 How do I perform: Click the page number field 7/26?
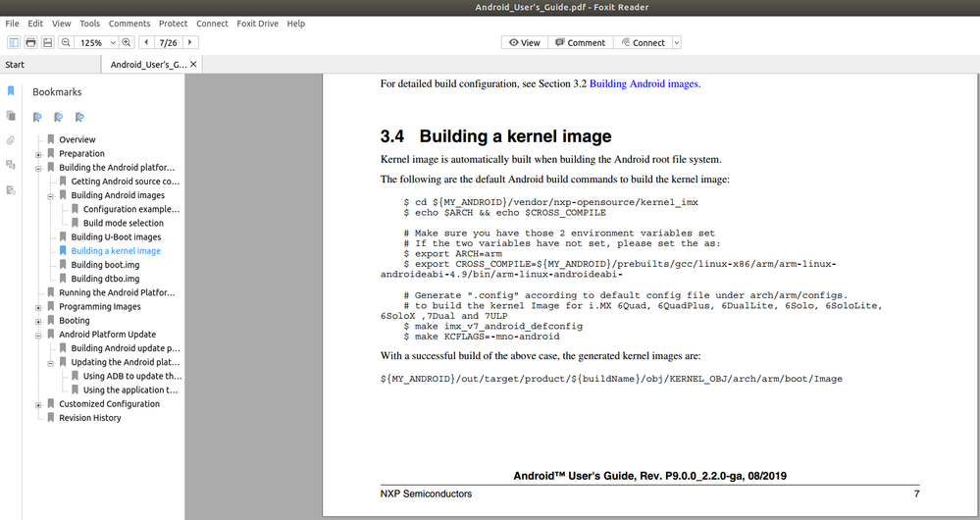click(x=168, y=42)
